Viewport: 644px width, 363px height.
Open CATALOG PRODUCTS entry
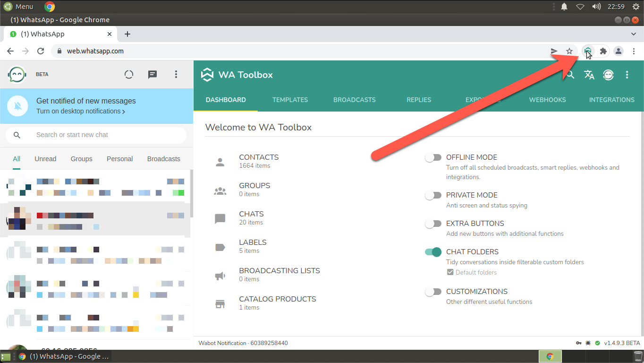click(278, 303)
